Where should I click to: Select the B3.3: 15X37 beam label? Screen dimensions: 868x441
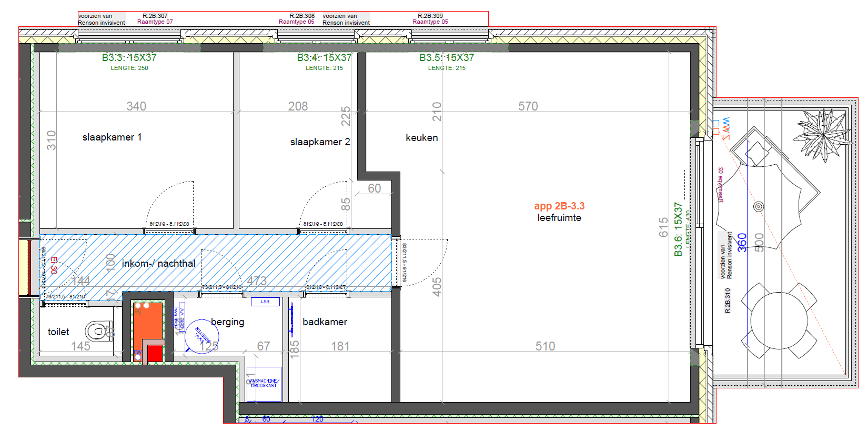(x=129, y=57)
